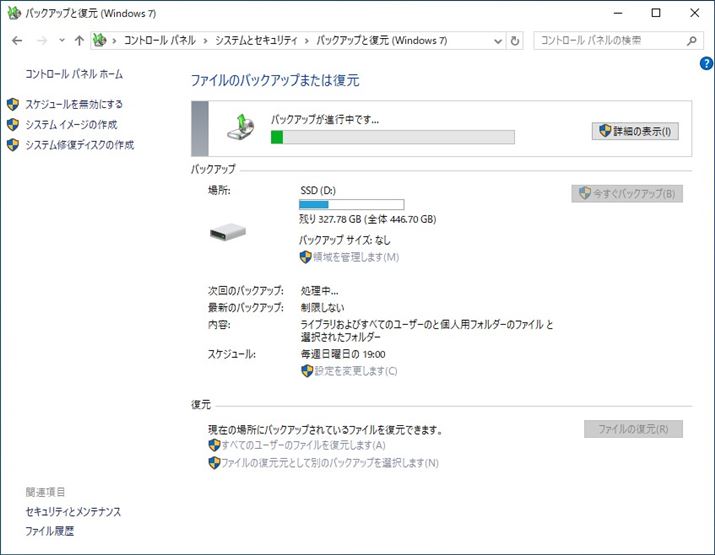The image size is (715, 555).
Task: Maximize the backup and restore window
Action: [656, 13]
